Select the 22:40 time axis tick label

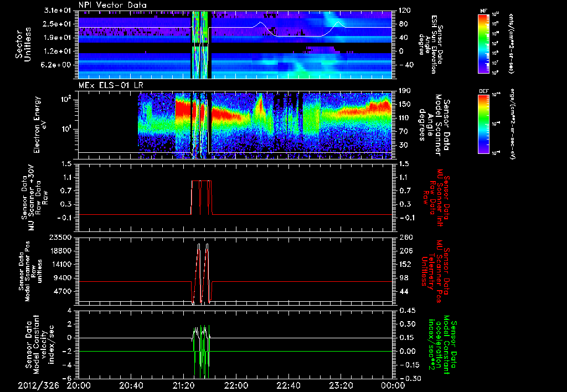tap(288, 385)
